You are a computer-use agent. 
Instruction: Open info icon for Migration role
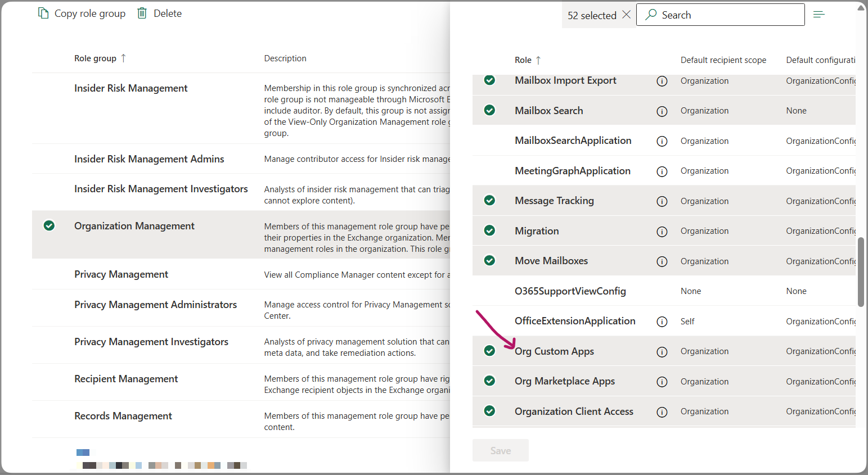pyautogui.click(x=662, y=232)
